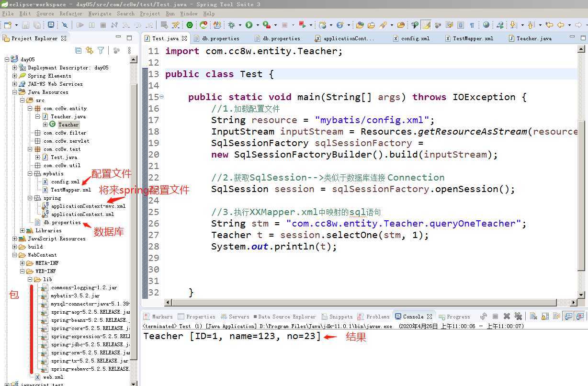Click the Back navigation arrow icon
This screenshot has width=588, height=386.
561,24
